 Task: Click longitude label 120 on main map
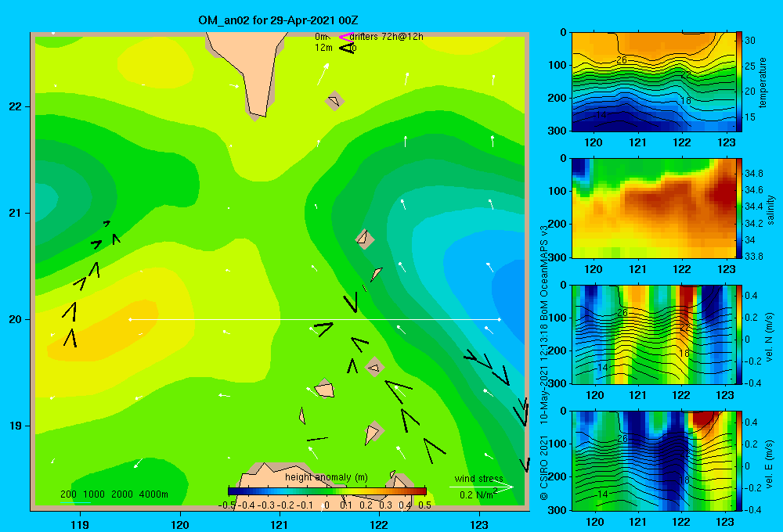pos(180,524)
